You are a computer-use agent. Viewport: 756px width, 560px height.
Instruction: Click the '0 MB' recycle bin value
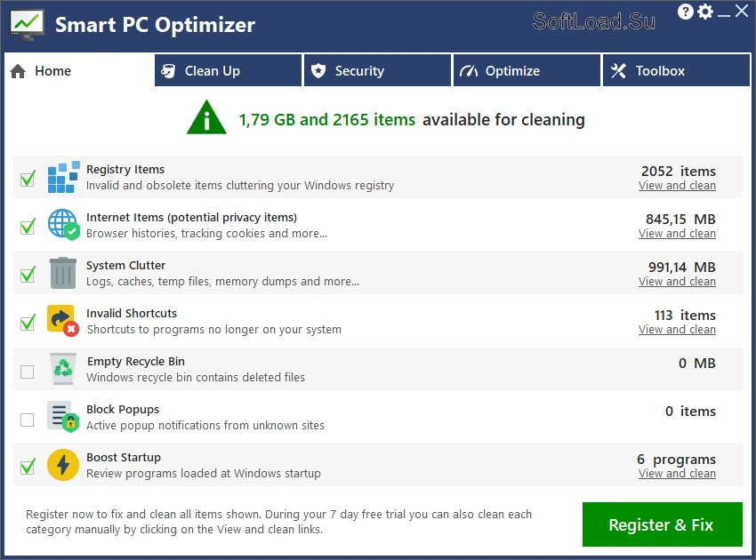696,363
